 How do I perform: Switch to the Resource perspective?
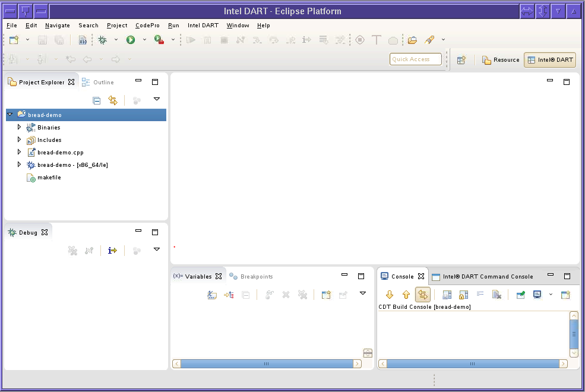(x=501, y=60)
